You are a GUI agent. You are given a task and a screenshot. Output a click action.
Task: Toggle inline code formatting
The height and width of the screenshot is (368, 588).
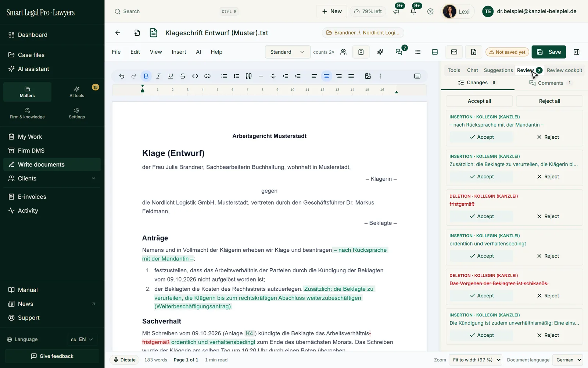pyautogui.click(x=195, y=76)
